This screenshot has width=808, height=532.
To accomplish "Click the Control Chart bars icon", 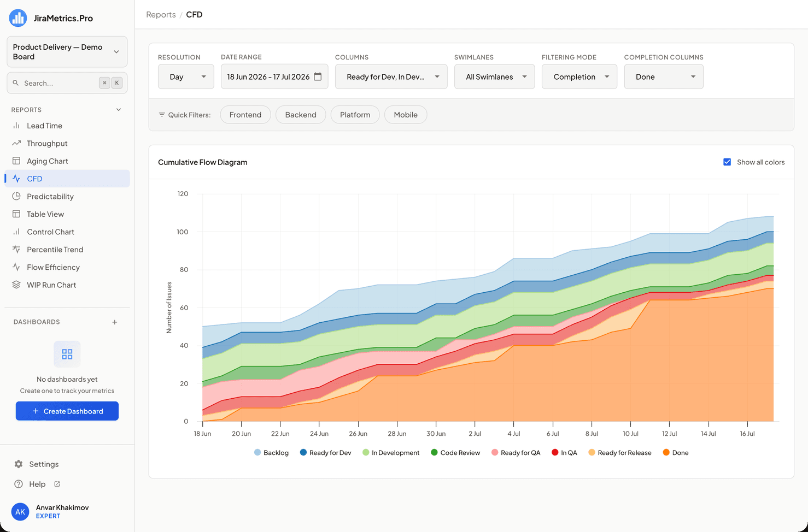I will (16, 232).
